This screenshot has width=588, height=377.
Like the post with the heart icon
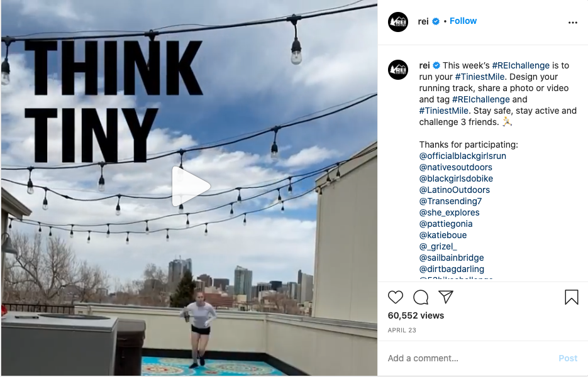coord(396,297)
